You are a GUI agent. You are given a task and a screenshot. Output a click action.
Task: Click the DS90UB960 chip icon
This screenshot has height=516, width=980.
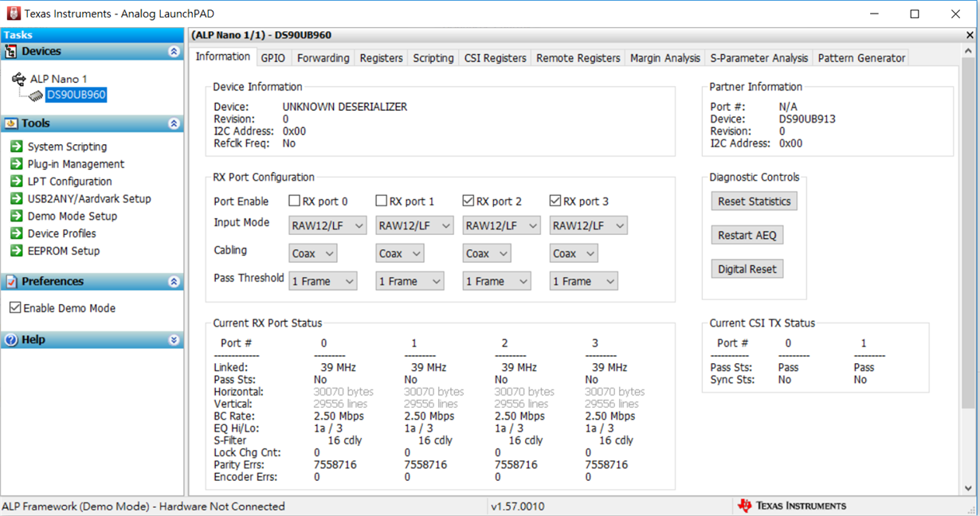(x=36, y=96)
